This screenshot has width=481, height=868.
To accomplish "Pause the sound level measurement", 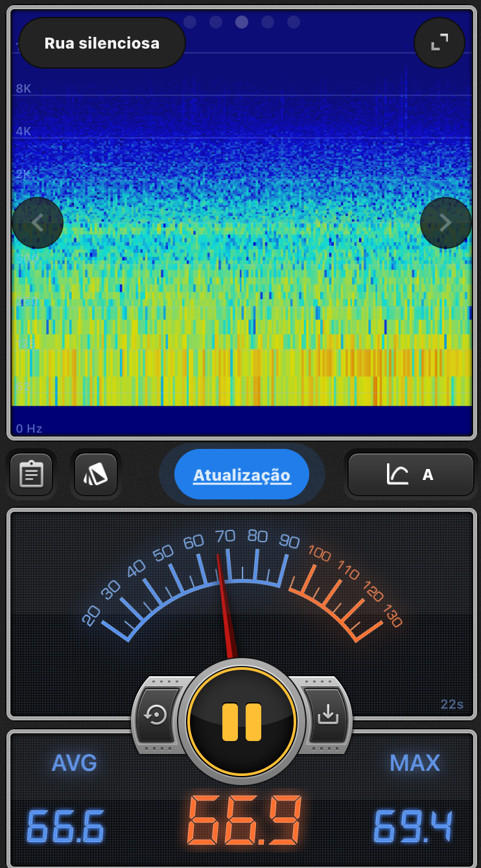I will click(242, 722).
